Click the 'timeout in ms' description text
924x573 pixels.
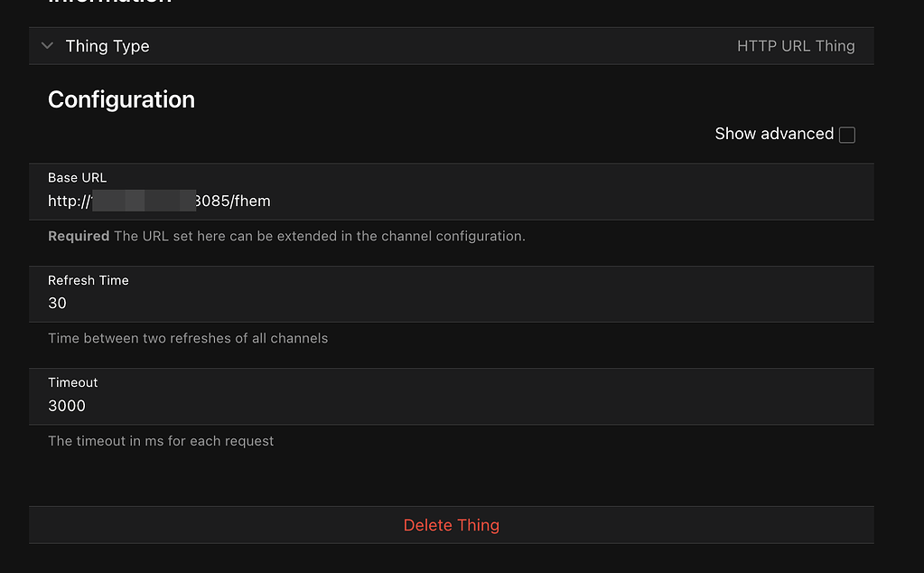[161, 441]
